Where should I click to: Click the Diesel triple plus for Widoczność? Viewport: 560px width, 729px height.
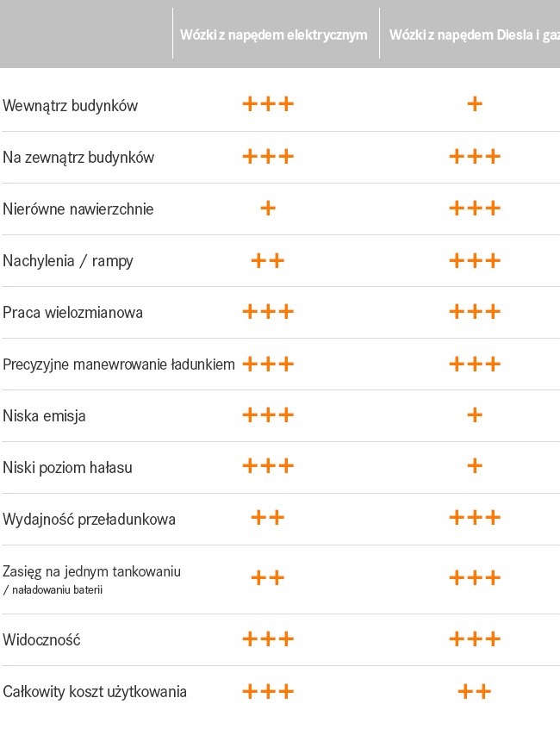coord(475,639)
